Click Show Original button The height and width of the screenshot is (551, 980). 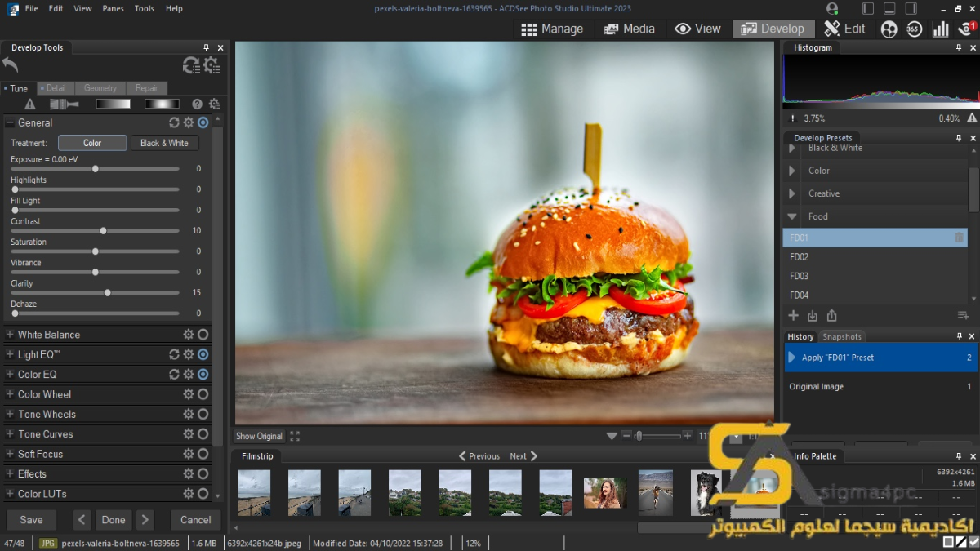coord(259,437)
